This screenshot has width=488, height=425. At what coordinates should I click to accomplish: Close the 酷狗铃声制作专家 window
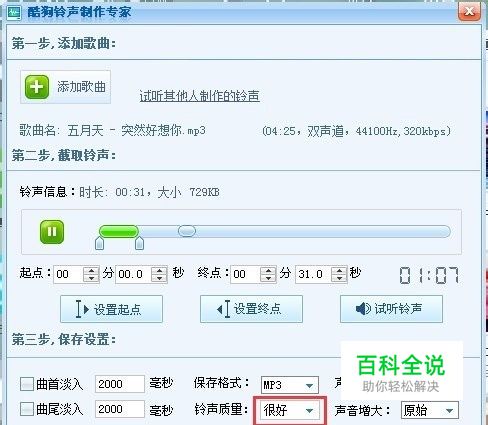coord(469,11)
